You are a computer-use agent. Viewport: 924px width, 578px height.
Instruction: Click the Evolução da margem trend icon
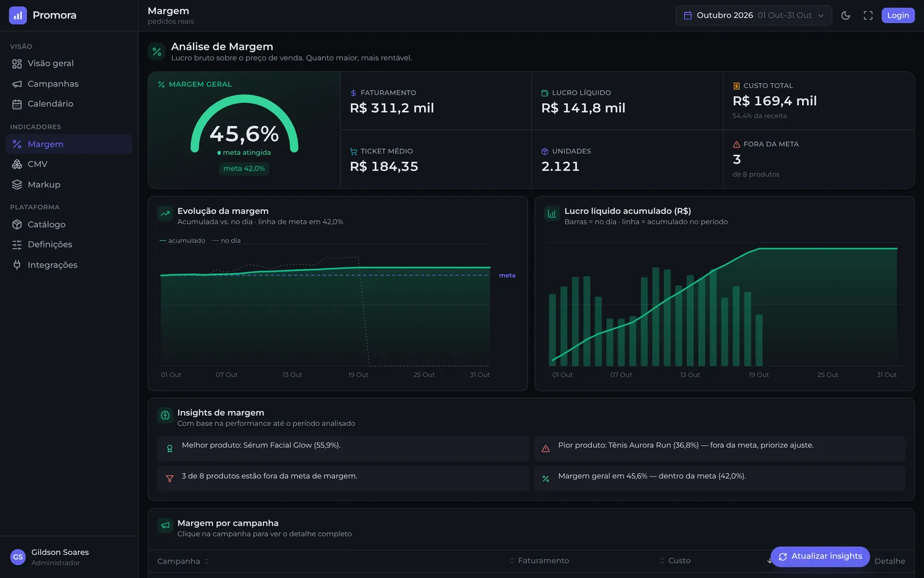pyautogui.click(x=165, y=213)
